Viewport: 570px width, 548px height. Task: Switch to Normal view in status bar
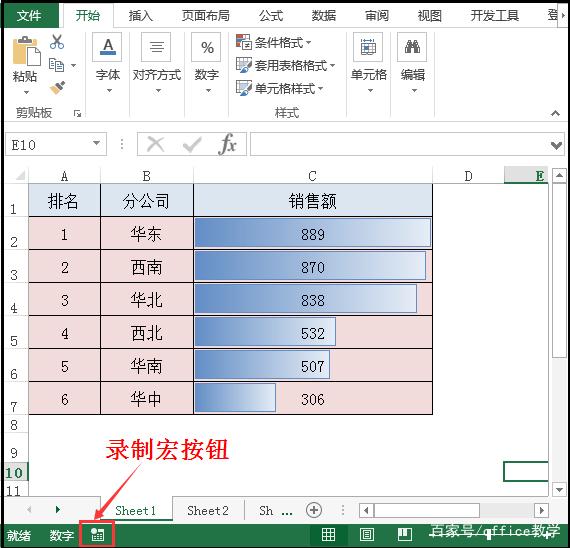(x=328, y=535)
